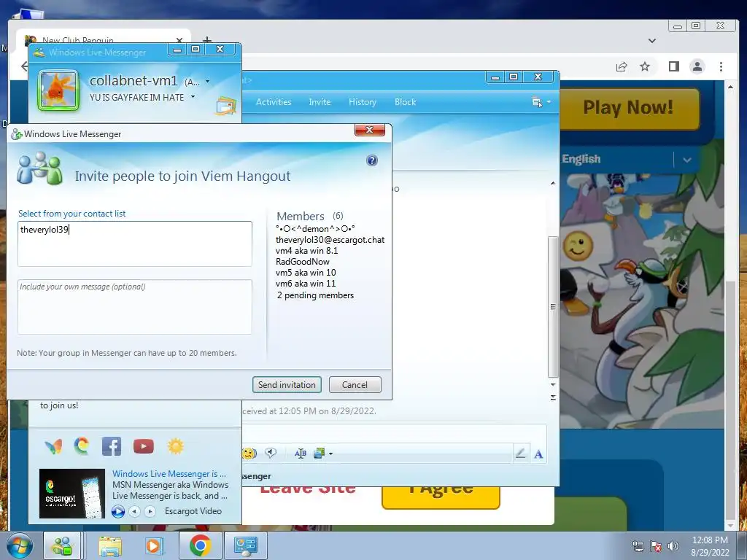
Task: Click the chat conversation scrollbar thumb
Action: point(553,307)
